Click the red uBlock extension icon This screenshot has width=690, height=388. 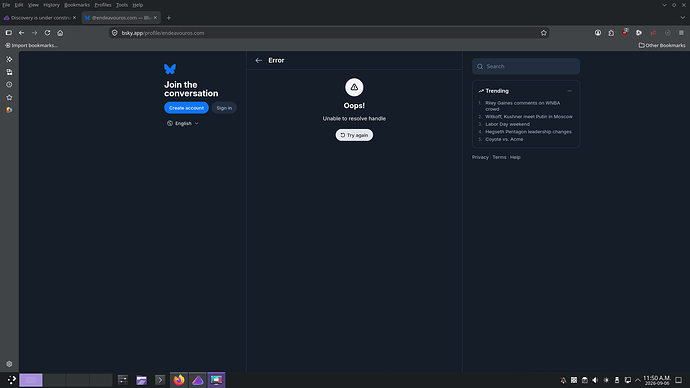(625, 32)
